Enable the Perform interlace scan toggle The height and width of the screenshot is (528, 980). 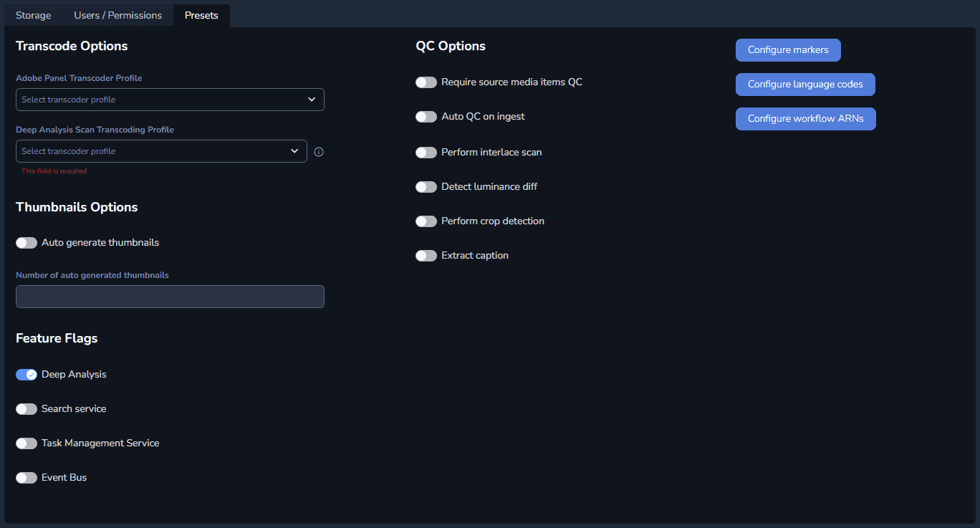pos(426,153)
